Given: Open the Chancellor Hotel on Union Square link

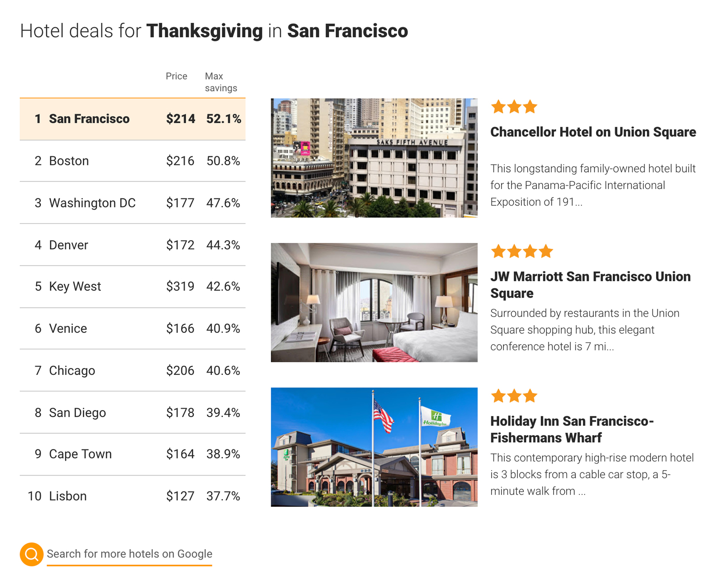Looking at the screenshot, I should click(593, 132).
